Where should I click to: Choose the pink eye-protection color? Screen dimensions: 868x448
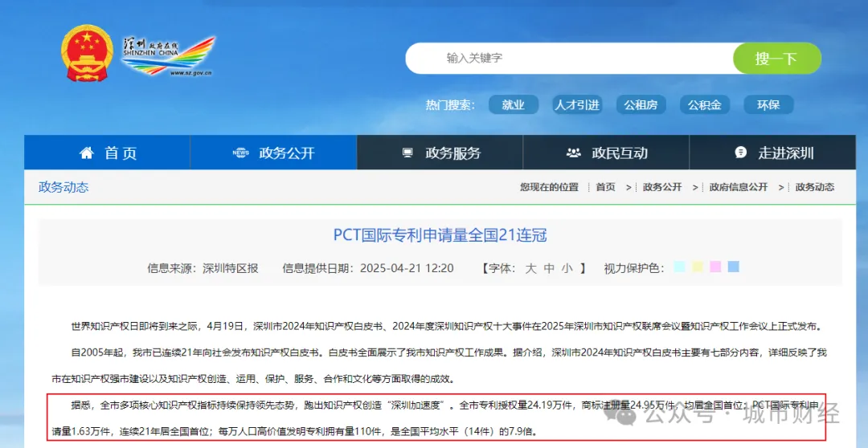click(715, 267)
